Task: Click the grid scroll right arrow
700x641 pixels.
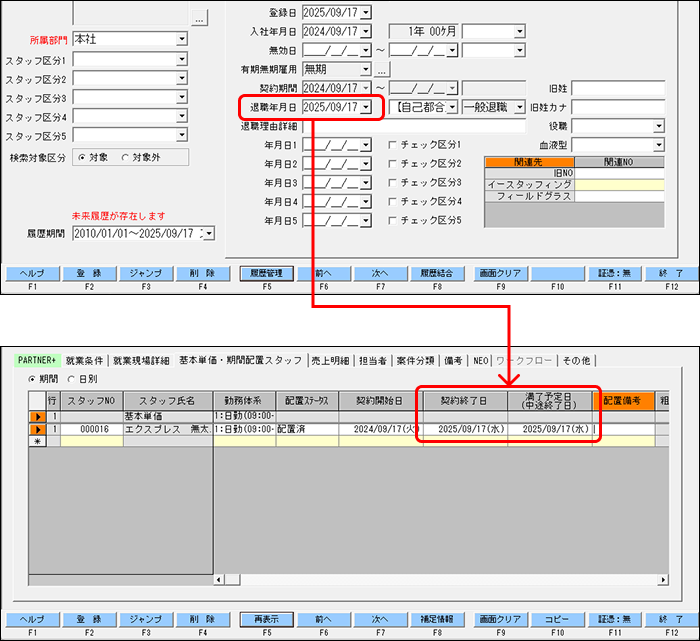Action: pos(663,580)
